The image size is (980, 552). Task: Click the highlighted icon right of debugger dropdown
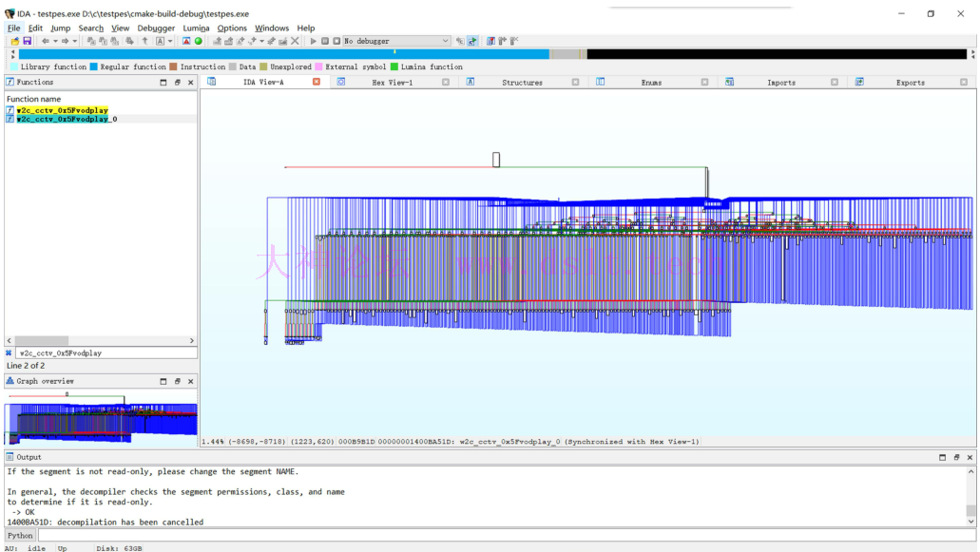tap(472, 41)
